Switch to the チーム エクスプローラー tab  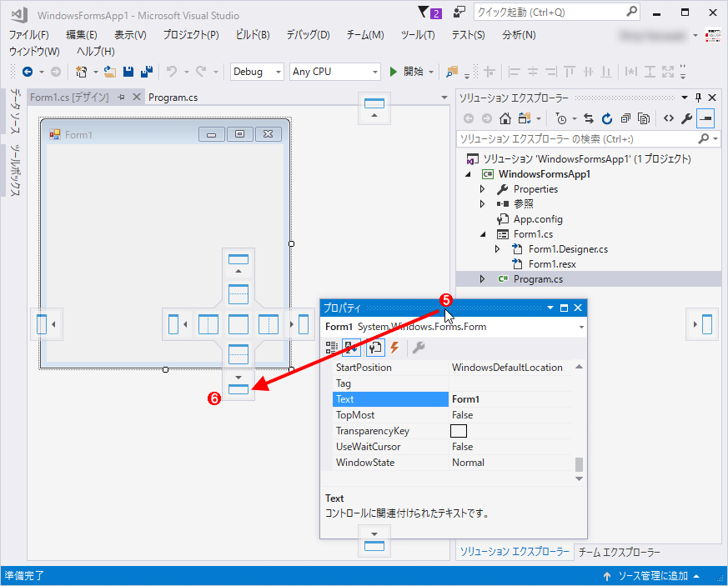click(619, 552)
